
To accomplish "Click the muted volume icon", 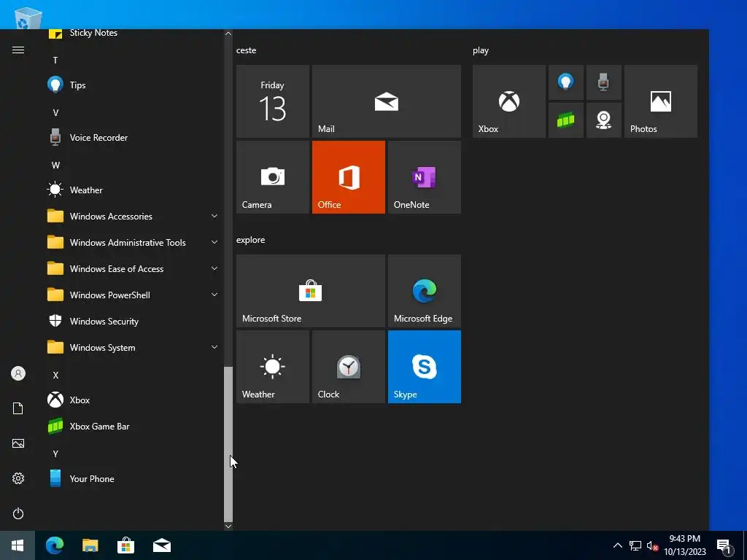I will (652, 545).
